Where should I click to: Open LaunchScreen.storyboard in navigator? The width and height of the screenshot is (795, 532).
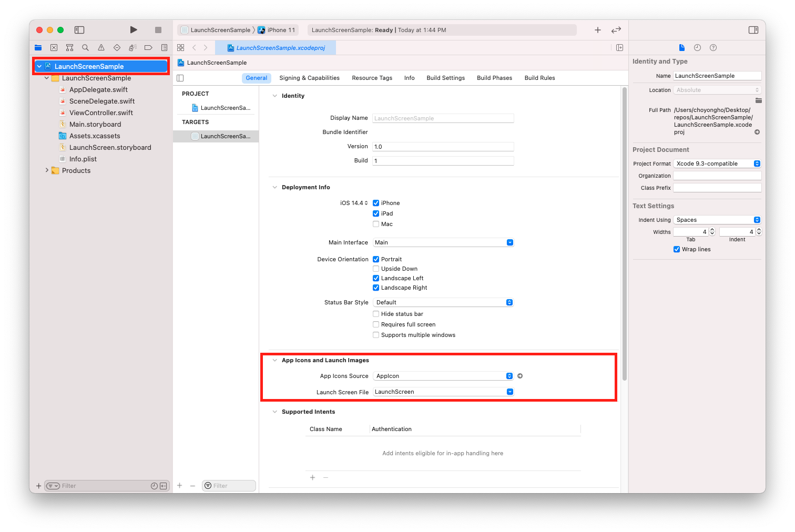coord(110,147)
